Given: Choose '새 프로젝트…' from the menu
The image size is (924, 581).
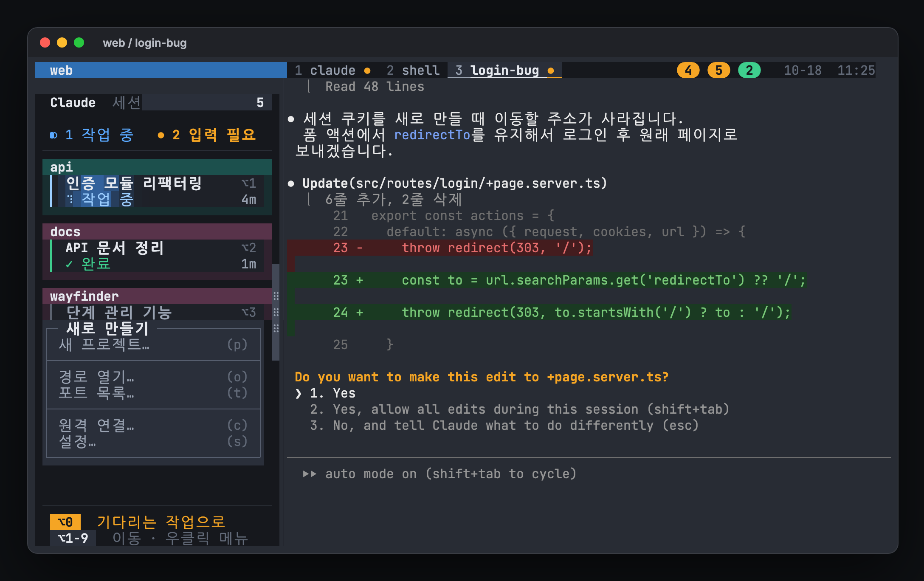Looking at the screenshot, I should [x=153, y=344].
